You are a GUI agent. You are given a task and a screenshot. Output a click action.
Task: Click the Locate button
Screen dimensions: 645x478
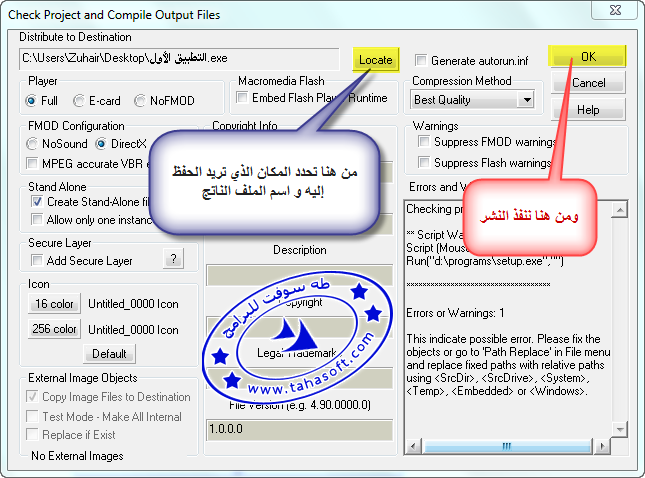(x=376, y=60)
